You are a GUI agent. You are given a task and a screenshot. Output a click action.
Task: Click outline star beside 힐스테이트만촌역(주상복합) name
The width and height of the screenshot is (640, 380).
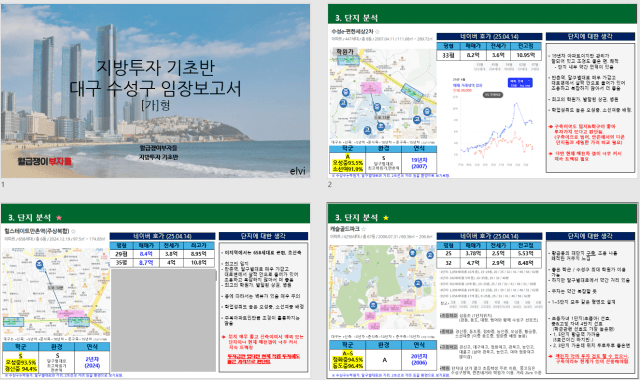pyautogui.click(x=73, y=231)
